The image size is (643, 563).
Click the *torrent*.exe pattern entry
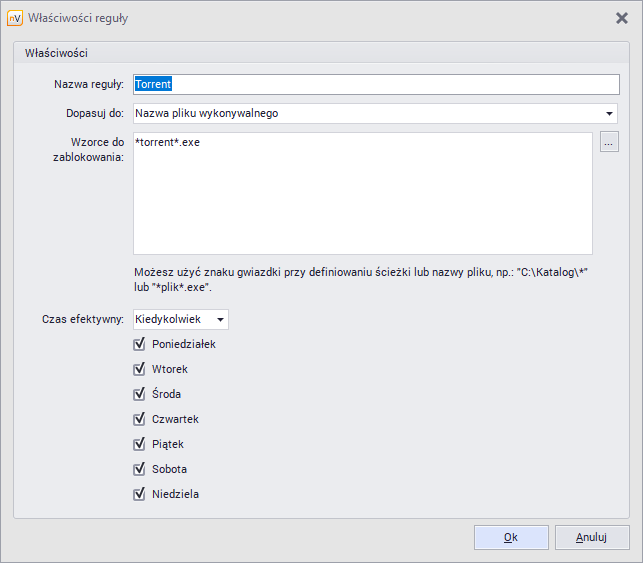167,142
